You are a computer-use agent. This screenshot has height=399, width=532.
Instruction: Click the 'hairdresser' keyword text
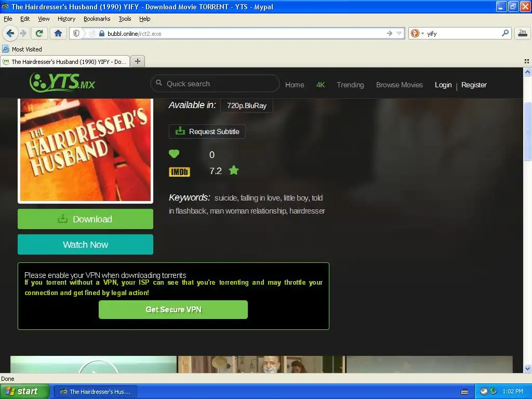(x=307, y=211)
